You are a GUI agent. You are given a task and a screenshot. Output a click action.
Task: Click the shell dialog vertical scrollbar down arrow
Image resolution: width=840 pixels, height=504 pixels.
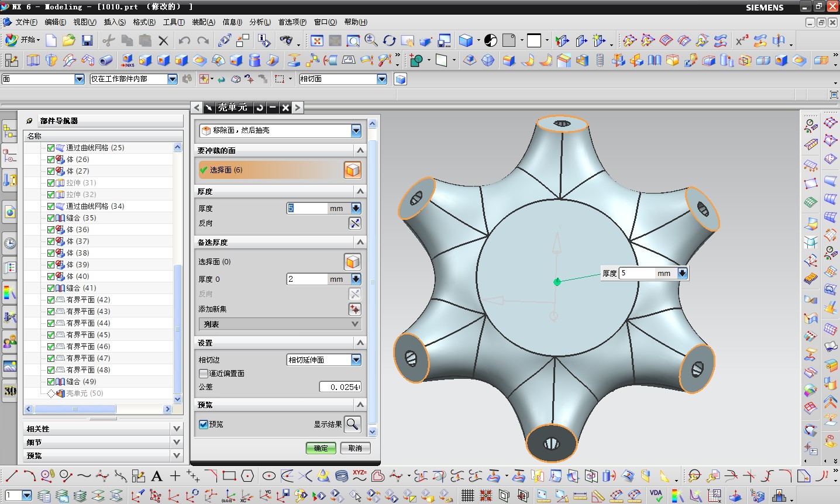tap(373, 432)
